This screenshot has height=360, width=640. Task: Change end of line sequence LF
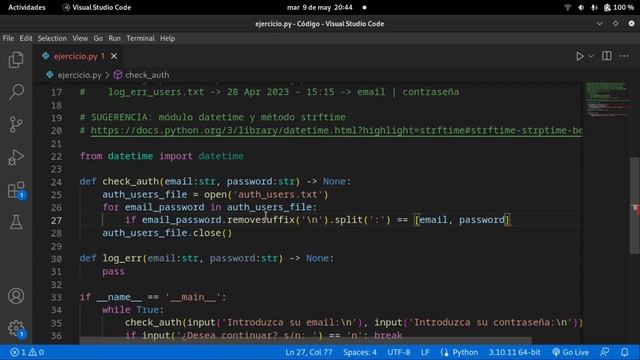point(425,352)
